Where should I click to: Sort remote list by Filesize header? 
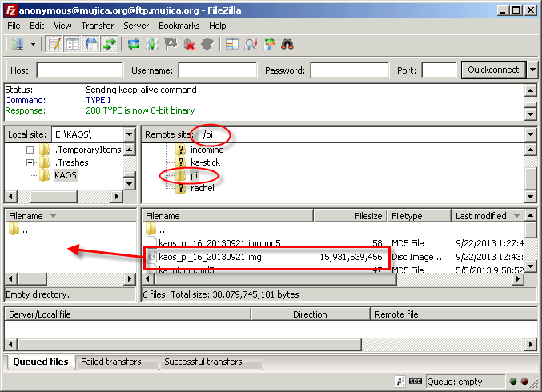(350, 216)
